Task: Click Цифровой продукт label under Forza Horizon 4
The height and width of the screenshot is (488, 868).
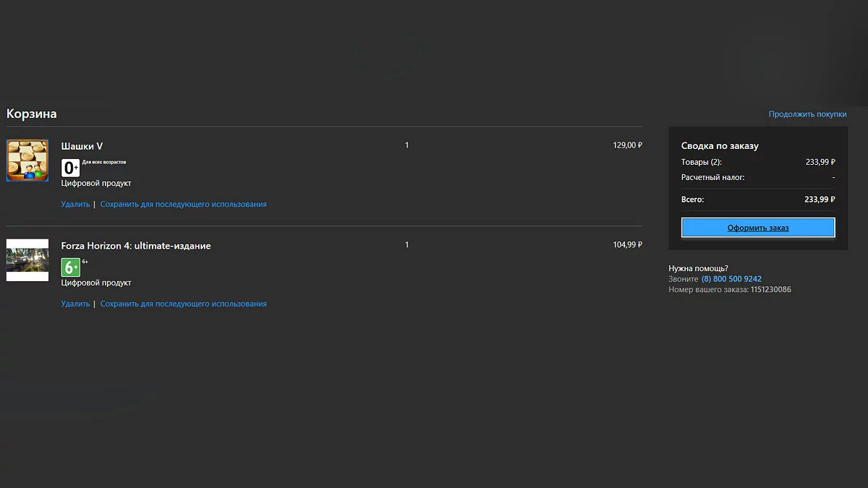Action: [x=96, y=283]
